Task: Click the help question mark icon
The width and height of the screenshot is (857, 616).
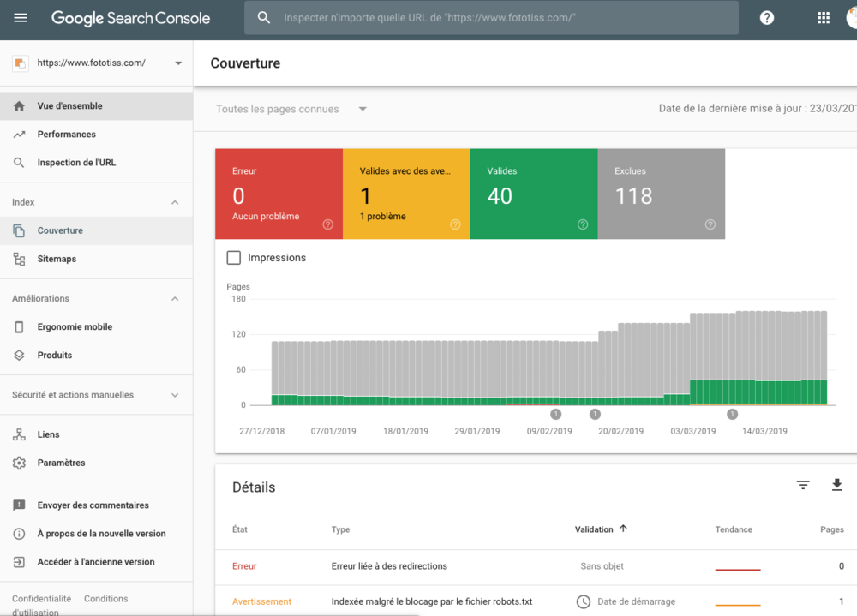Action: click(x=767, y=18)
